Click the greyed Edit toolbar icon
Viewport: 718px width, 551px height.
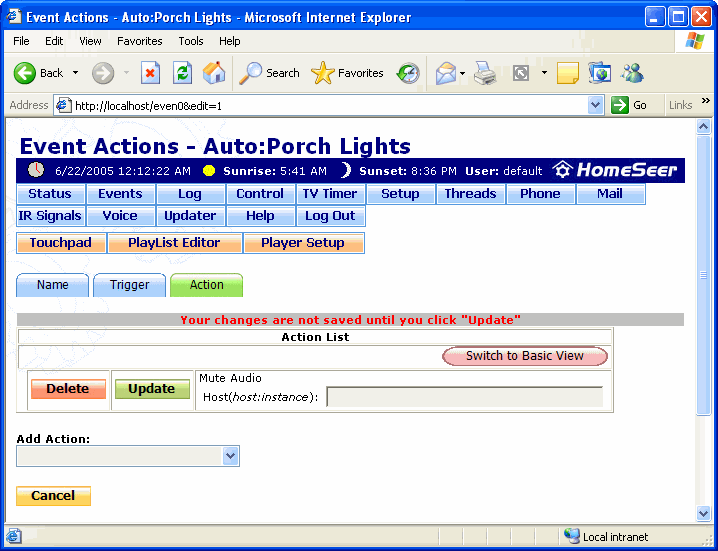point(521,73)
